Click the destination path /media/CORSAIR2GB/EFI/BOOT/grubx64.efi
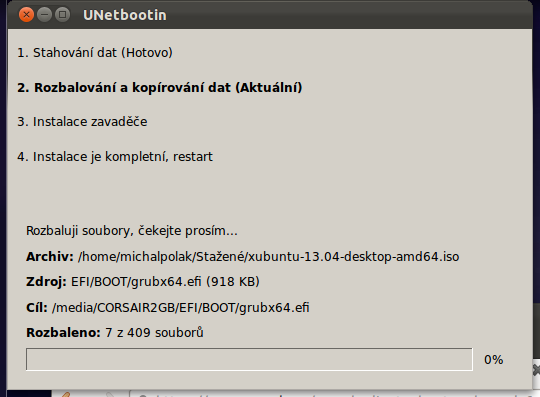The image size is (540, 397). coord(181,307)
